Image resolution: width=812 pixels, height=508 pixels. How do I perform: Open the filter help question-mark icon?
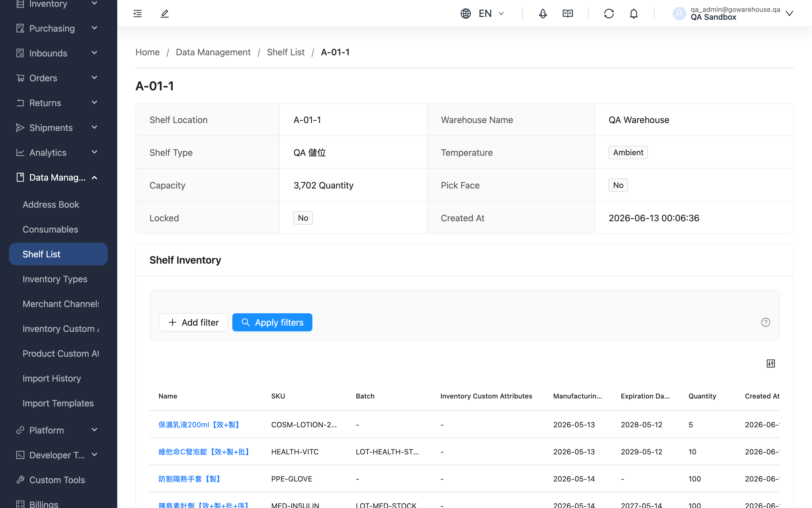tap(765, 322)
